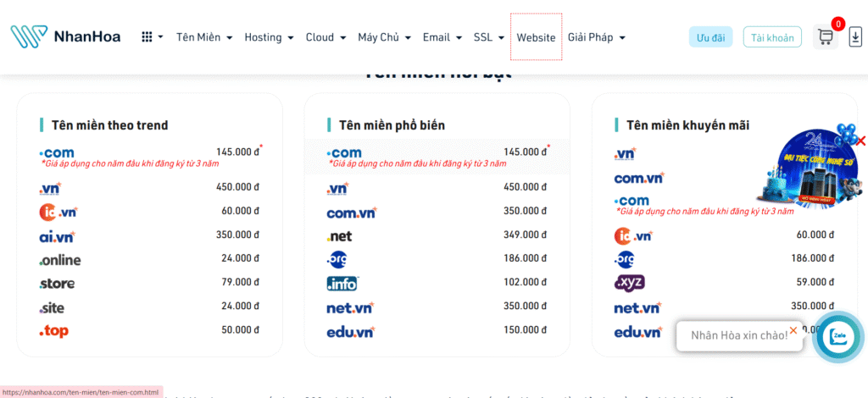Screen dimensions: 868x398
Task: Open the SSL menu
Action: tap(488, 37)
